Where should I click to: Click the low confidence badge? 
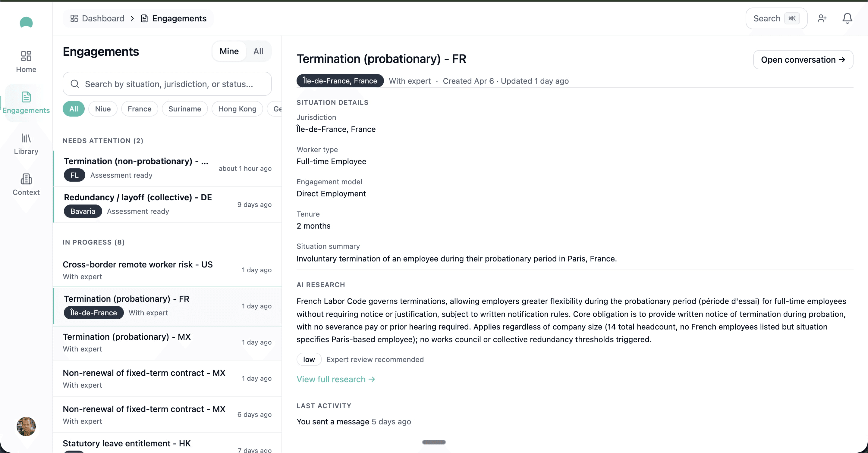click(308, 359)
